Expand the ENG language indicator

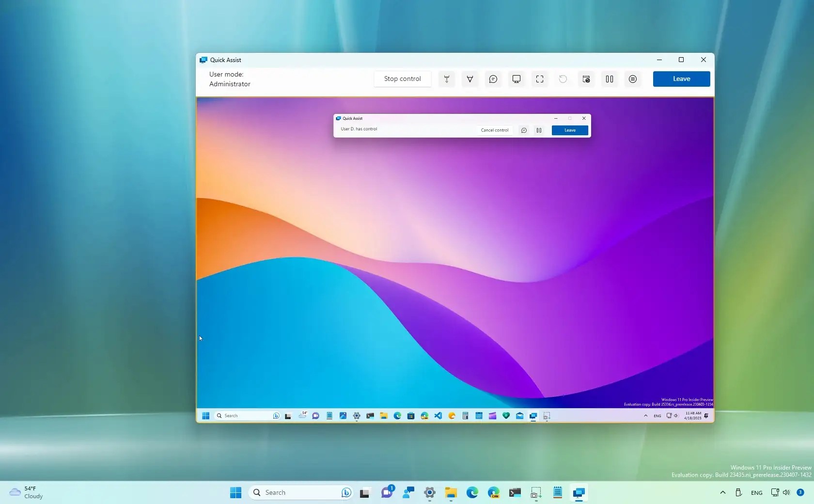coord(756,493)
